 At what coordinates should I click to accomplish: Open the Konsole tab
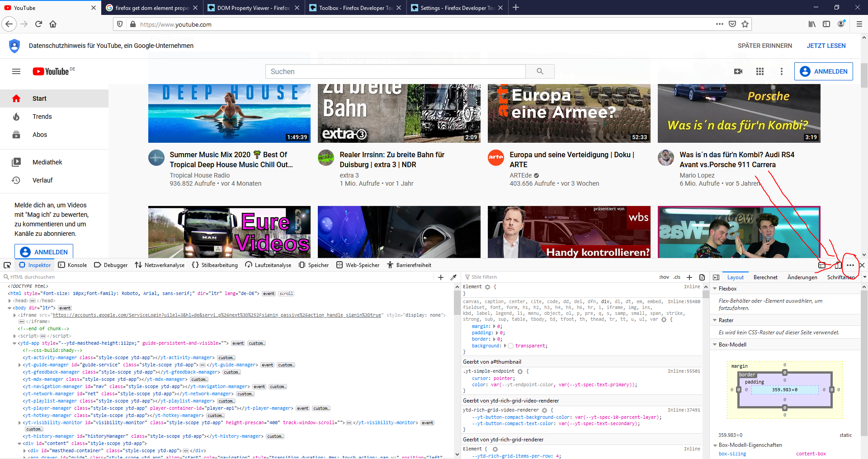pyautogui.click(x=72, y=265)
